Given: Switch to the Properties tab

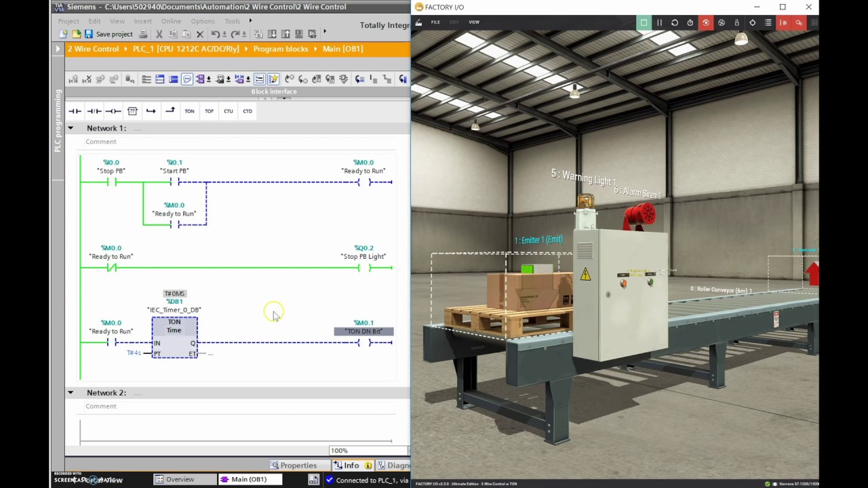Looking at the screenshot, I should [294, 466].
